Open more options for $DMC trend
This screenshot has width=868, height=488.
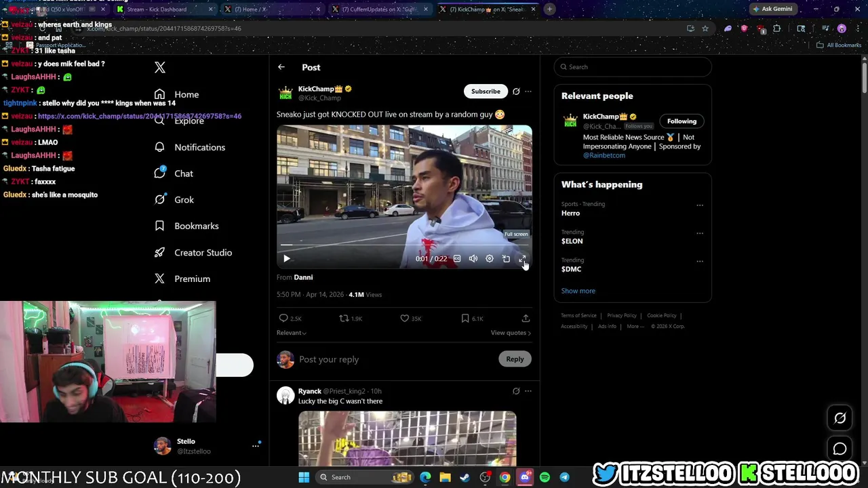click(x=700, y=261)
